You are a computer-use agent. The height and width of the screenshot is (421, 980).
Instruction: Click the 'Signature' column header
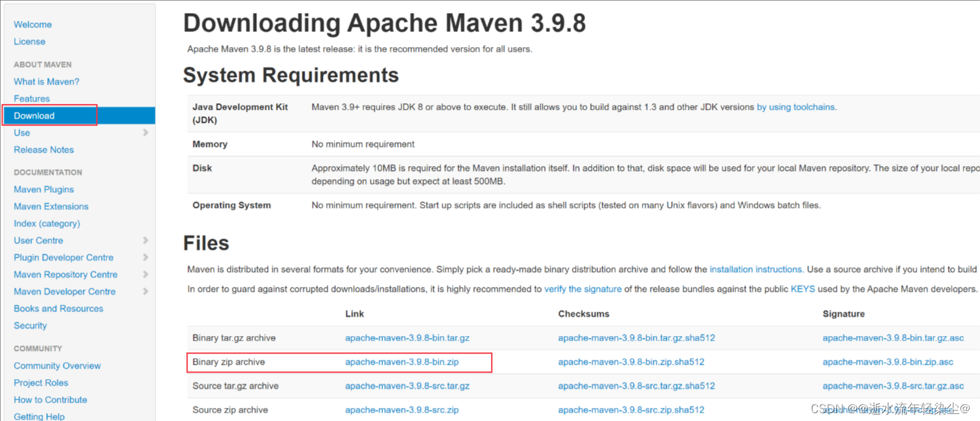point(843,314)
